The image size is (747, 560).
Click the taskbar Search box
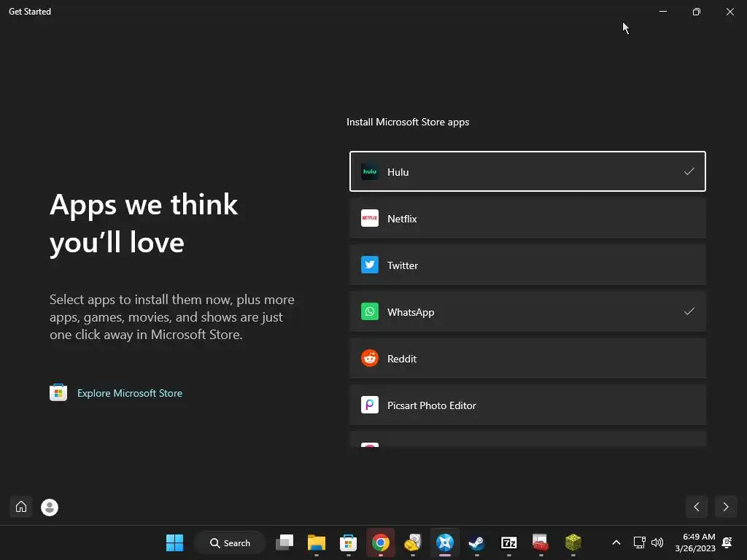(x=230, y=542)
